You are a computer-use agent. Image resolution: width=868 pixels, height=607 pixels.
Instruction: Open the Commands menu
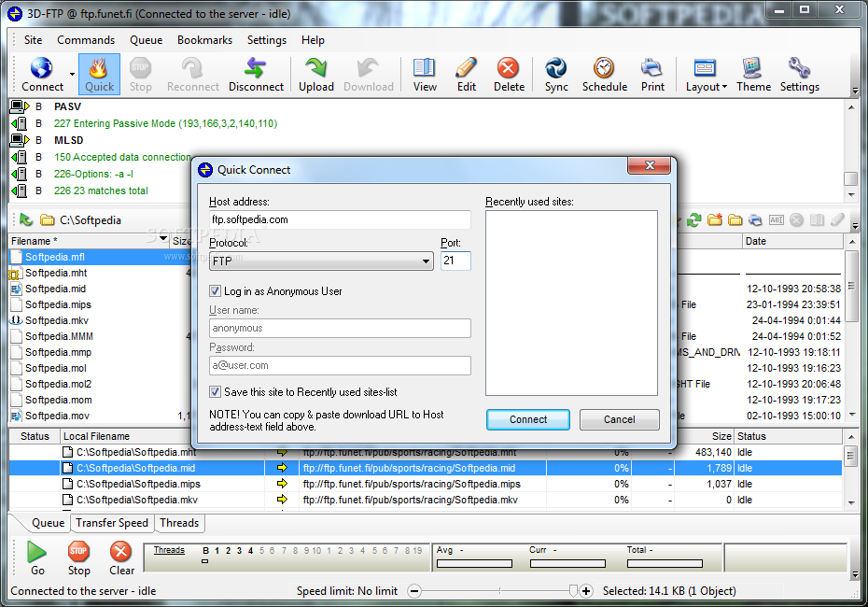tap(86, 40)
